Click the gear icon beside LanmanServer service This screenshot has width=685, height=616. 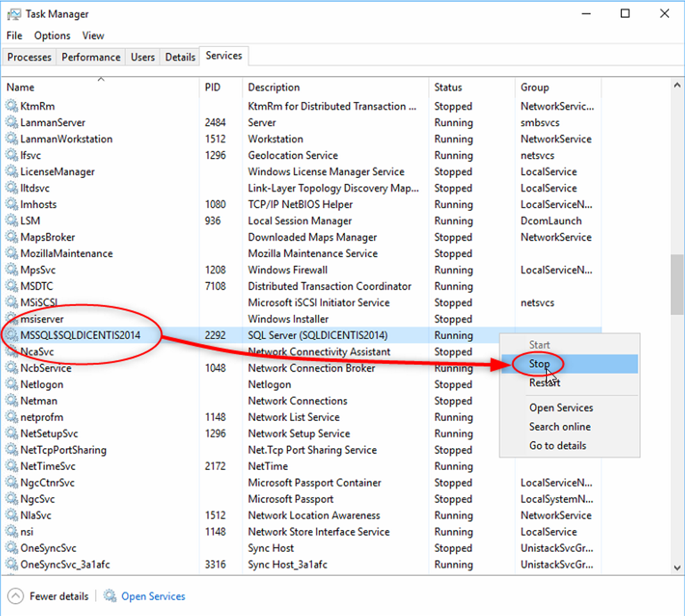tap(11, 122)
